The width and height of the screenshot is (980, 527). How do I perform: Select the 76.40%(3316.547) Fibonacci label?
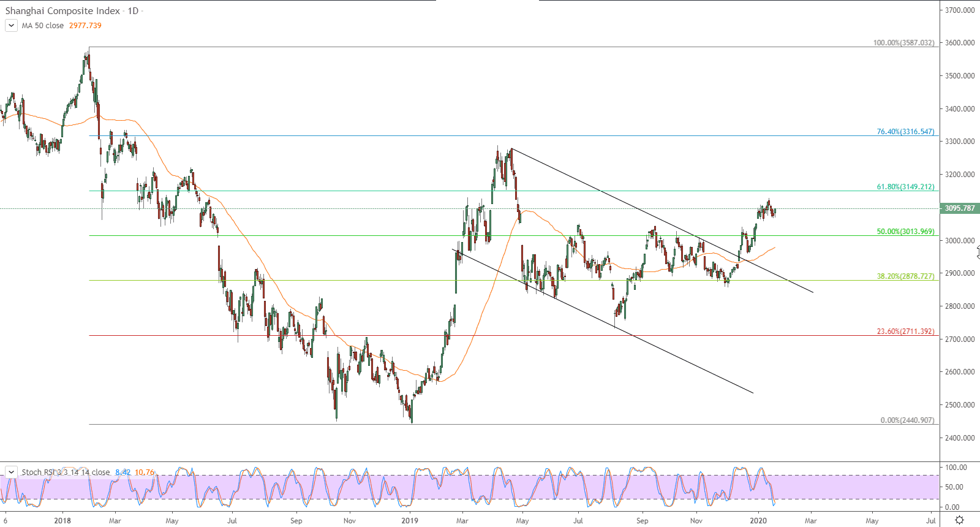click(x=906, y=132)
